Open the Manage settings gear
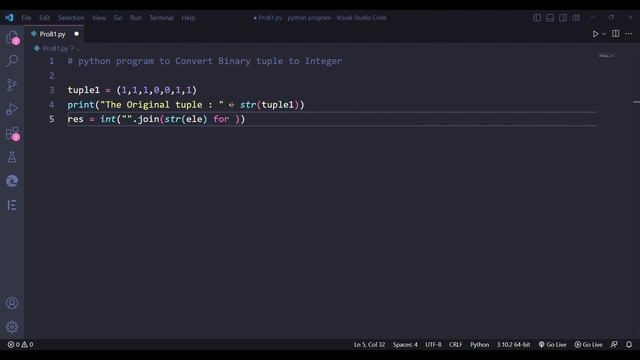The width and height of the screenshot is (640, 360). pyautogui.click(x=12, y=327)
